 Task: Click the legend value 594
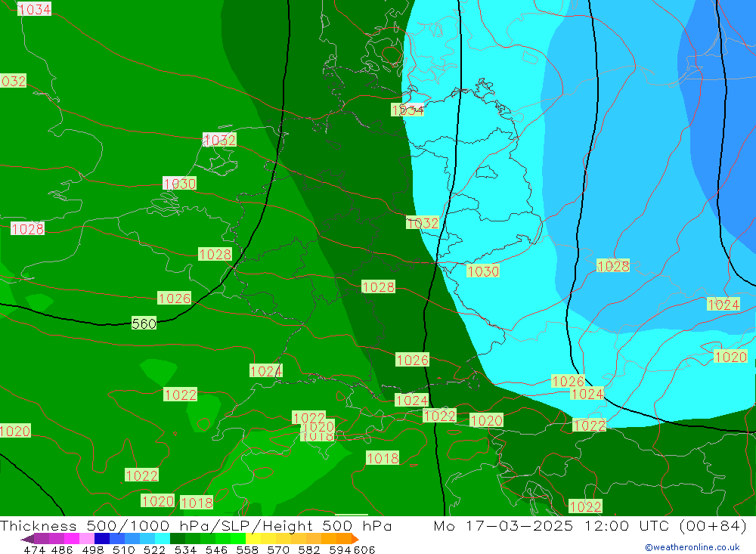[340, 549]
